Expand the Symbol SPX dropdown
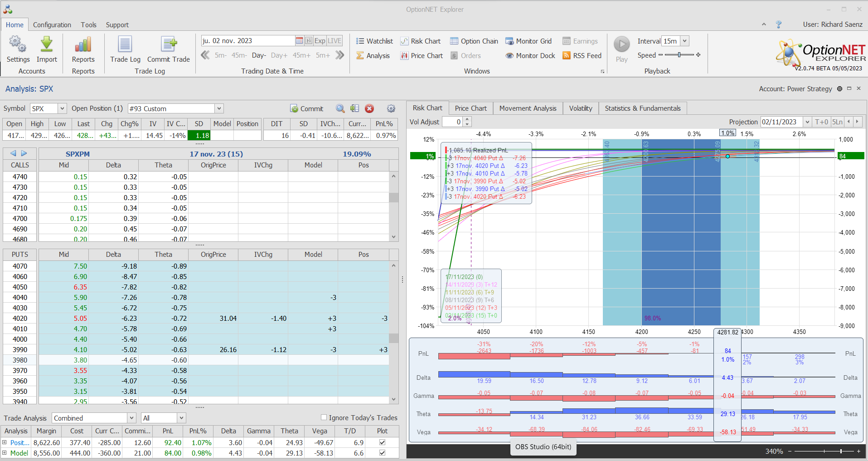 [x=62, y=108]
